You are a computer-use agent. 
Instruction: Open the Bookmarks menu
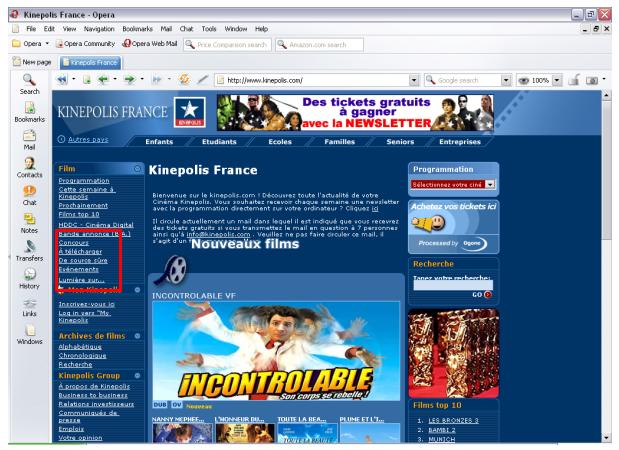137,29
